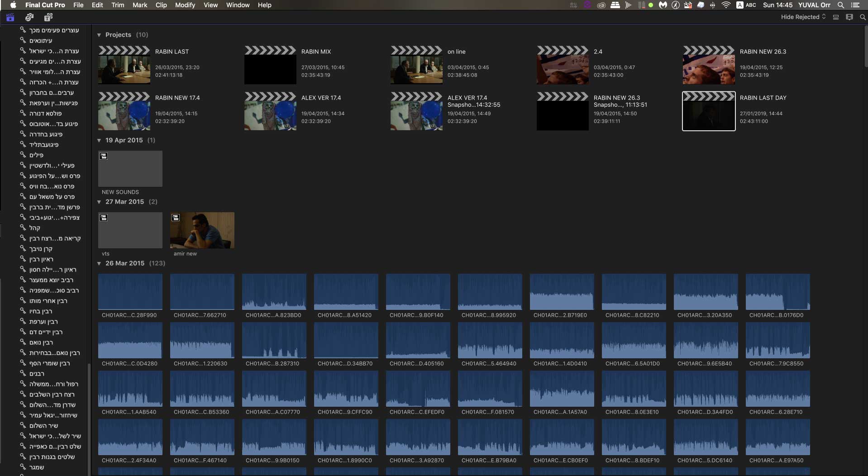Collapse the Projects section

pyautogui.click(x=99, y=35)
